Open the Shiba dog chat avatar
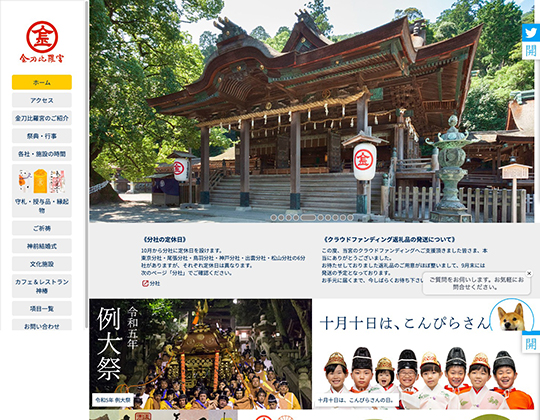This screenshot has height=420, width=540. (512, 316)
